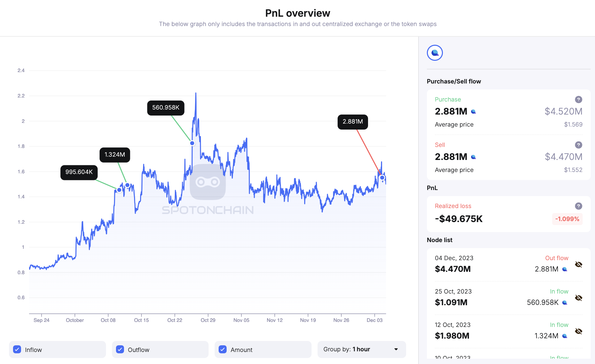Hide the 04 Dec outflow node on chart
595x364 pixels.
tap(578, 264)
